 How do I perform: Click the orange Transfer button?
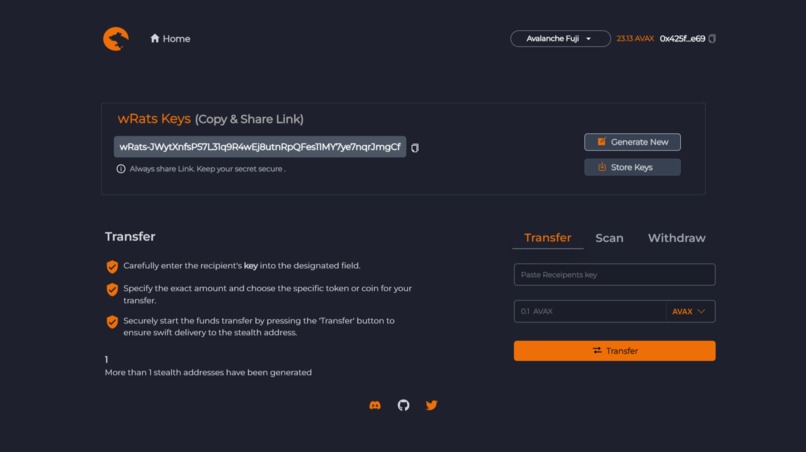pos(614,351)
